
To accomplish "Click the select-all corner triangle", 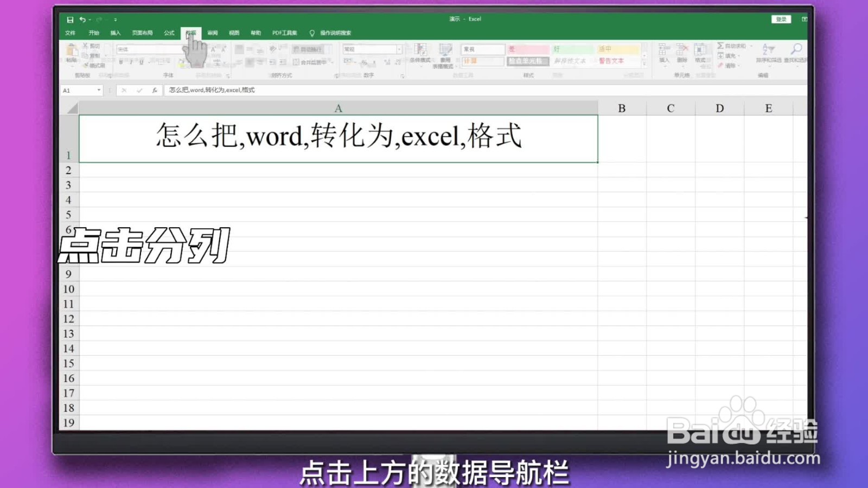I will [72, 108].
